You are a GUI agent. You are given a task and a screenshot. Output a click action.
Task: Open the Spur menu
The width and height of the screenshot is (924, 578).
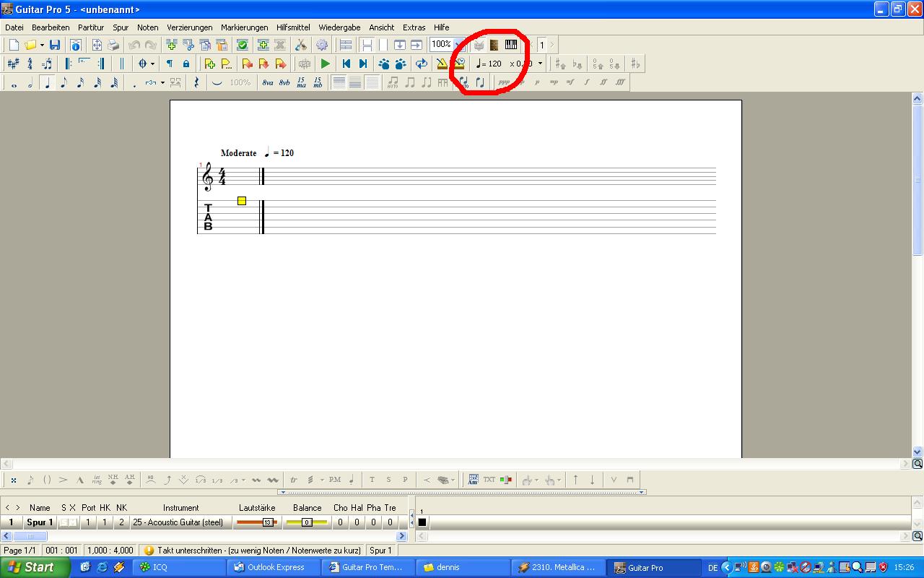click(x=121, y=27)
